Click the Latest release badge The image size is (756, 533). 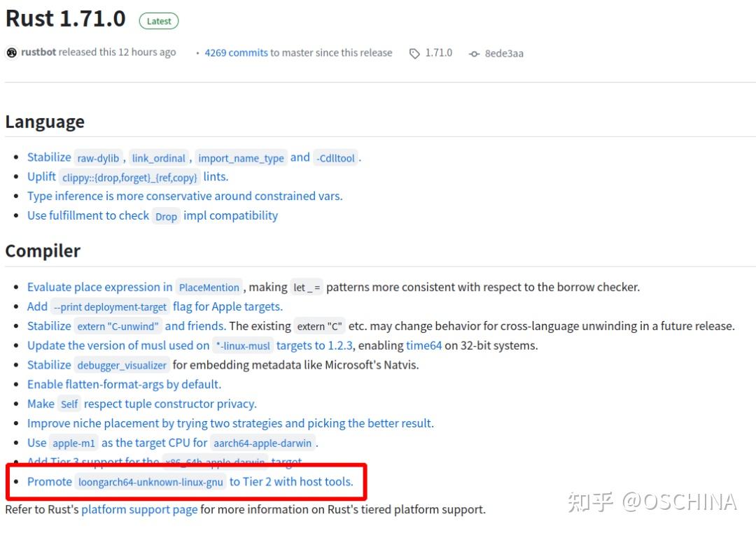(159, 21)
